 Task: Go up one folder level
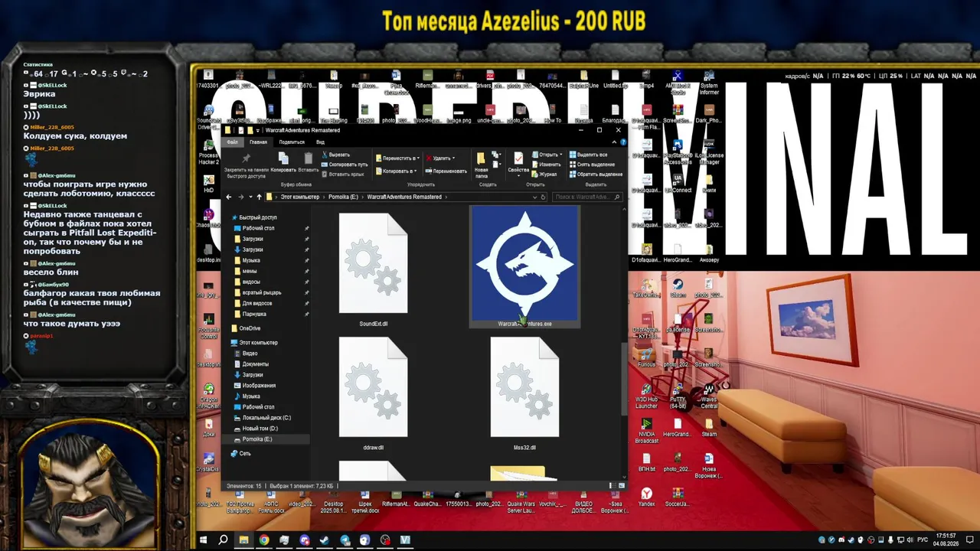[259, 197]
